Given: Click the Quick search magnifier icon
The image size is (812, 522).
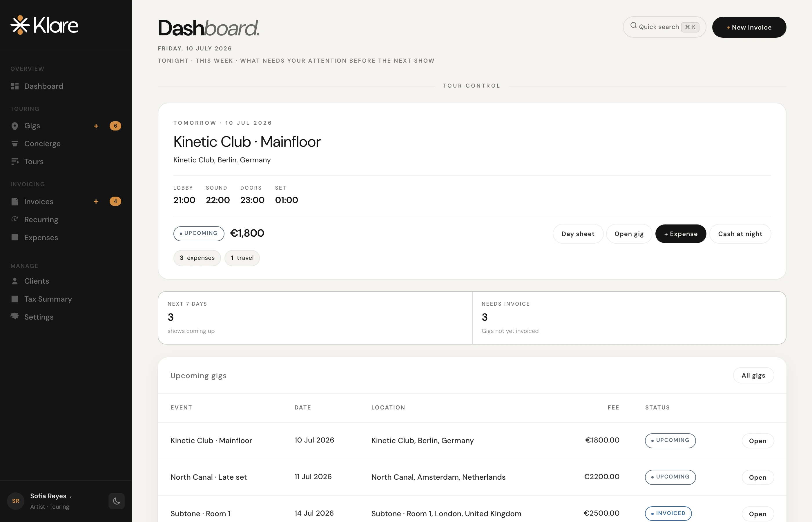Looking at the screenshot, I should (633, 26).
